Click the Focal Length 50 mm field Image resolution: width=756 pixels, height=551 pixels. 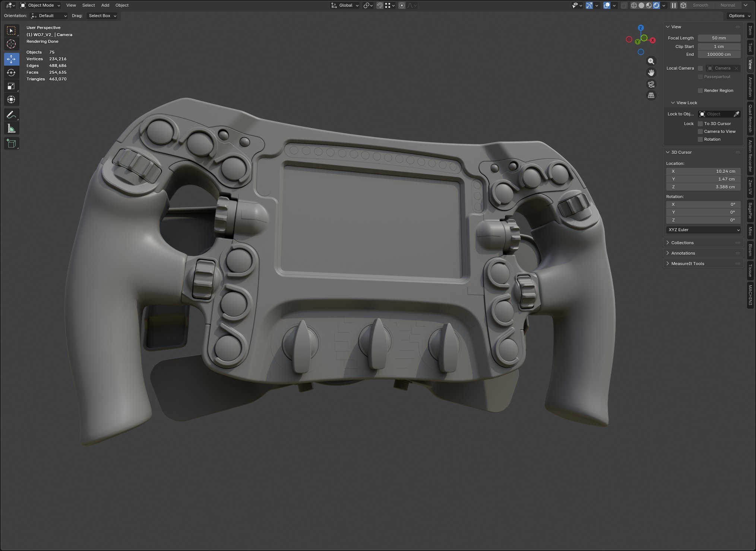718,38
